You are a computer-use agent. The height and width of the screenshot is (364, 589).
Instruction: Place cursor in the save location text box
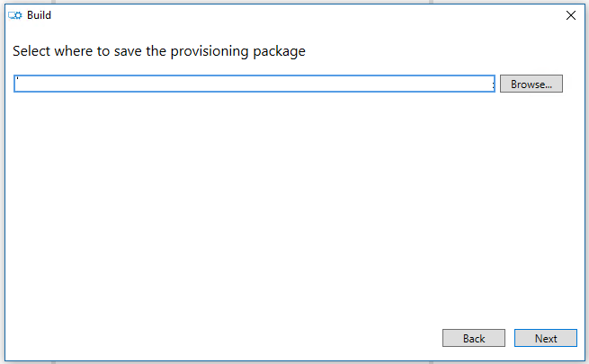pyautogui.click(x=254, y=84)
